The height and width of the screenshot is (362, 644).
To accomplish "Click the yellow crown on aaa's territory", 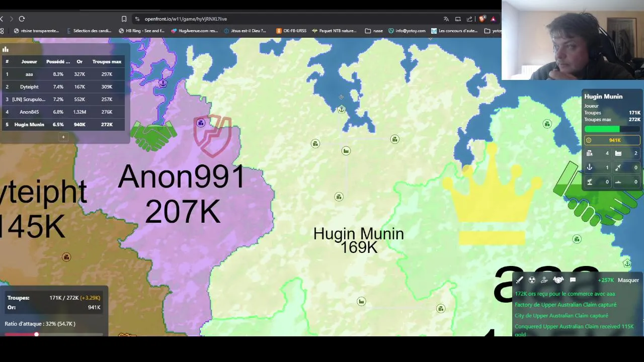I will pos(492,194).
